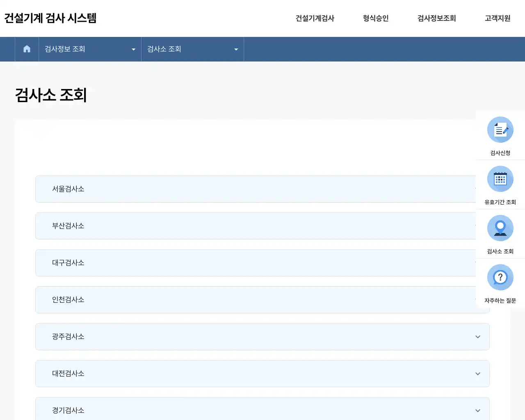
Task: Click the 검사소 조회 location pin icon
Action: click(x=500, y=228)
